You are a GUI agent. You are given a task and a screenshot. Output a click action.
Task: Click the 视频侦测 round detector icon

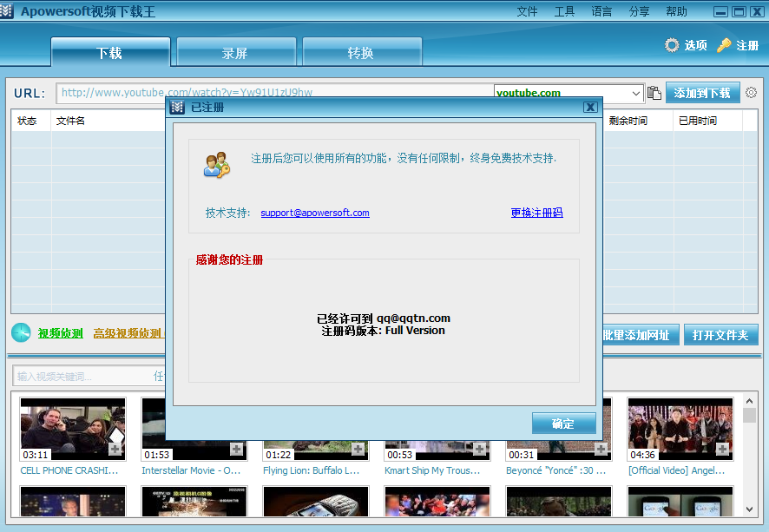(22, 333)
